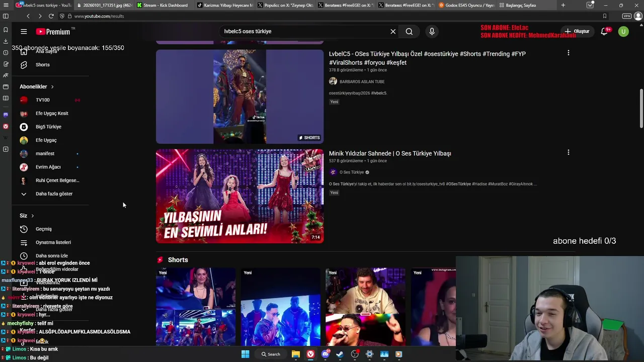644x362 pixels.
Task: Open the Vivaldi Translate panel
Action: (6, 75)
